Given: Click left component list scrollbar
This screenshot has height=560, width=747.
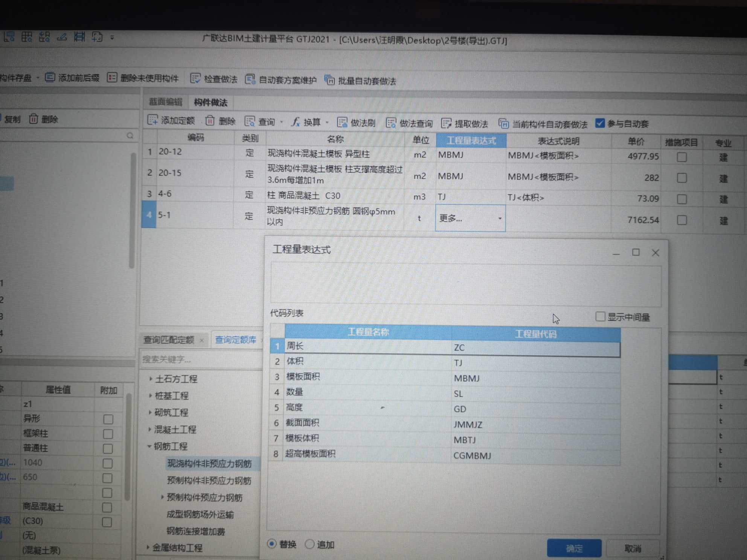Looking at the screenshot, I should (132, 211).
